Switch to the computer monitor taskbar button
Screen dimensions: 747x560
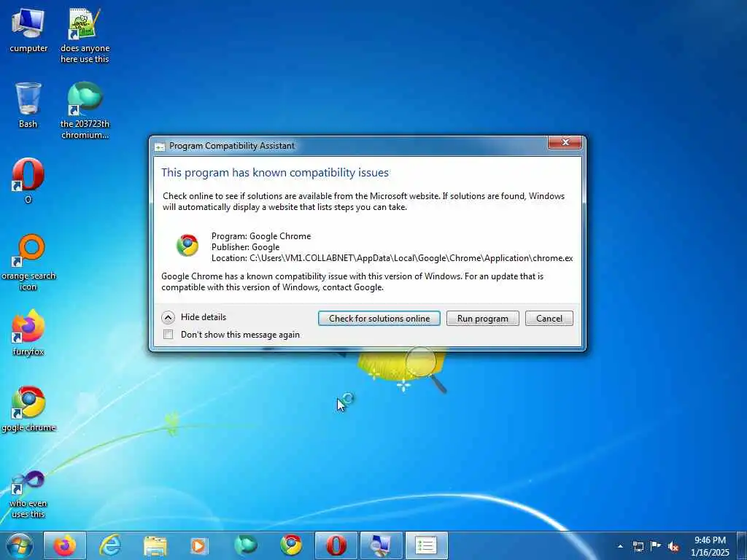[381, 545]
